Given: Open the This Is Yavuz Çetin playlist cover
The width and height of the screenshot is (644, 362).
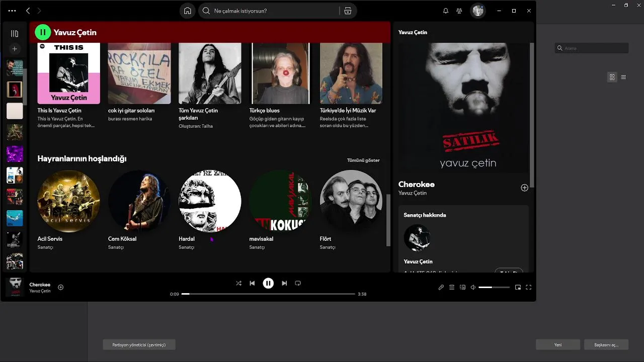Looking at the screenshot, I should point(68,73).
